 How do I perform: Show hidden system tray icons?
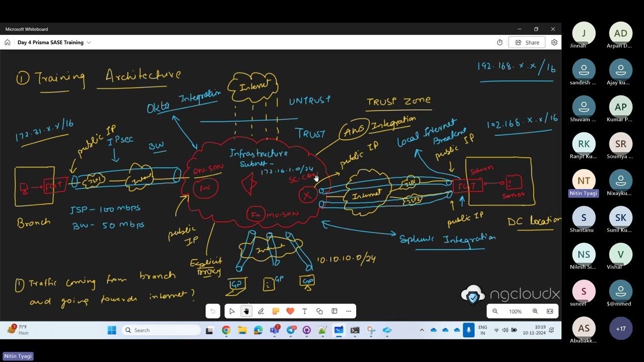tap(422, 330)
